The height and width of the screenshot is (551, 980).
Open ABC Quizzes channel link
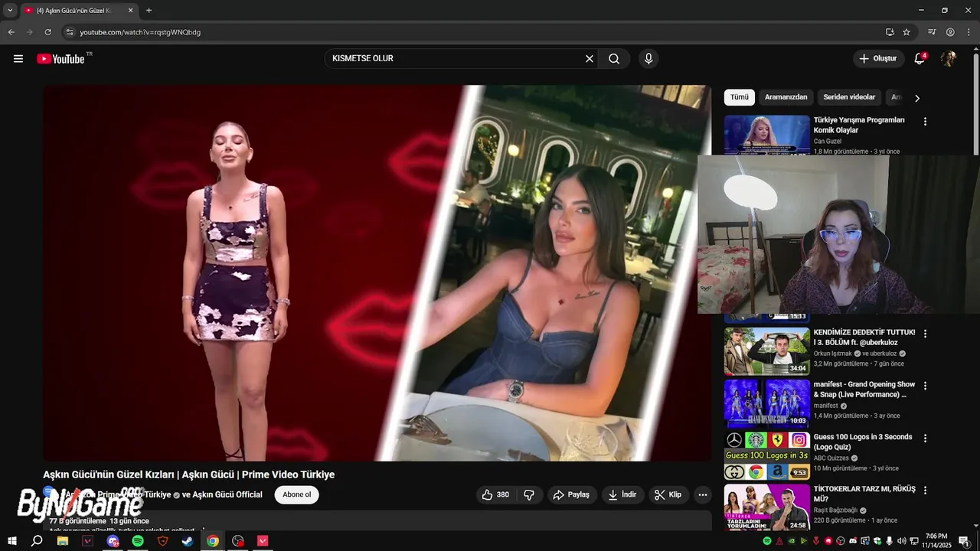pos(831,458)
